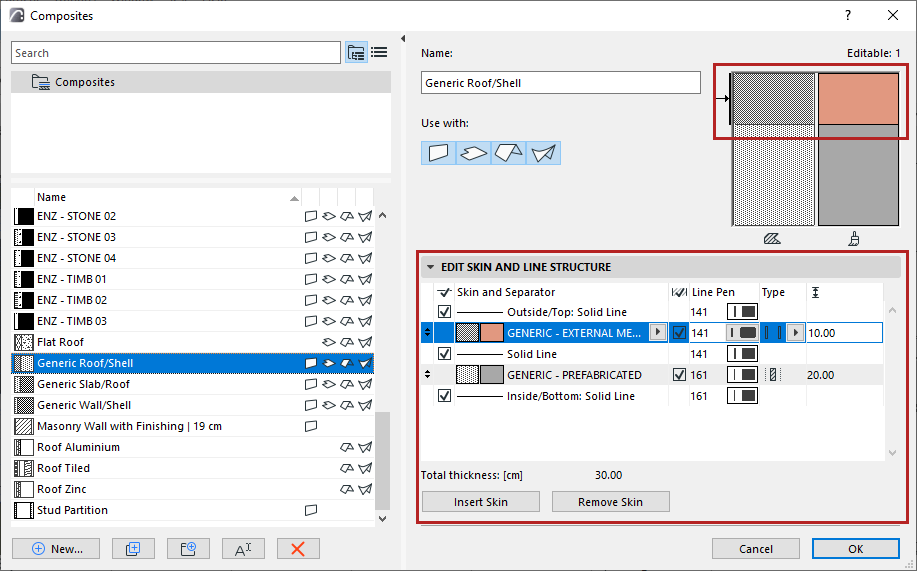This screenshot has width=917, height=571.
Task: Select Masonry Wall with Finishing | 19 cm
Action: [192, 426]
